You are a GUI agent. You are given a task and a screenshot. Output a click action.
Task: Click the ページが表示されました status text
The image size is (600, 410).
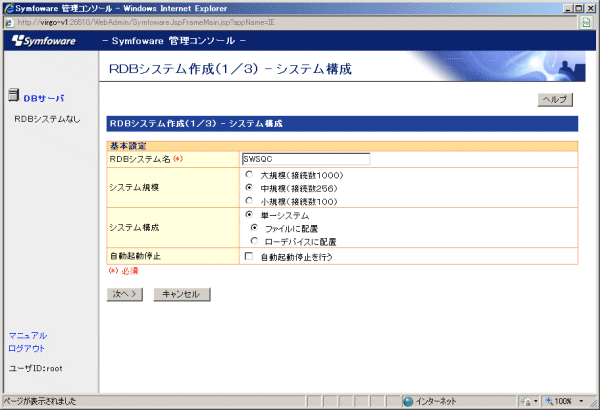(x=40, y=401)
